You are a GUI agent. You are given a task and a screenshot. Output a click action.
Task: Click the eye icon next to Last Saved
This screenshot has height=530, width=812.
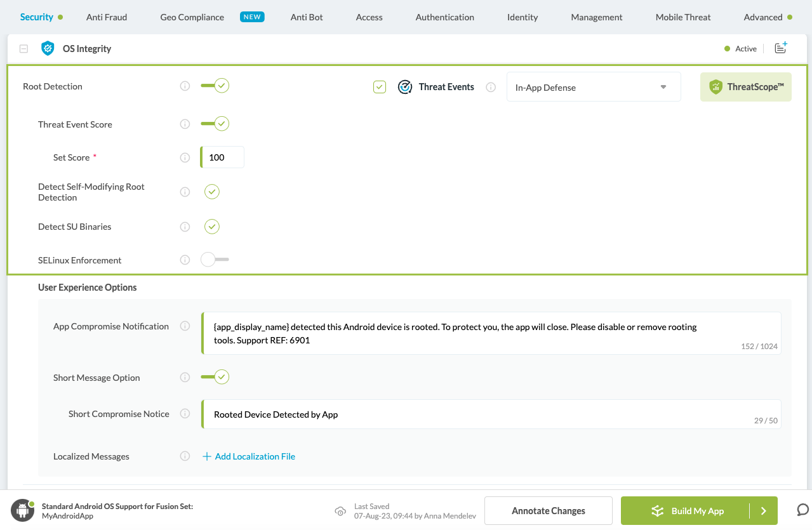coord(341,510)
